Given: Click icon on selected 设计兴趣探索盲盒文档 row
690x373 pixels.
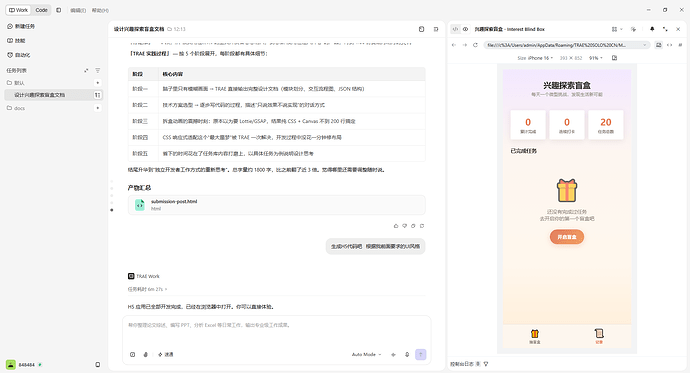Looking at the screenshot, I should point(98,95).
